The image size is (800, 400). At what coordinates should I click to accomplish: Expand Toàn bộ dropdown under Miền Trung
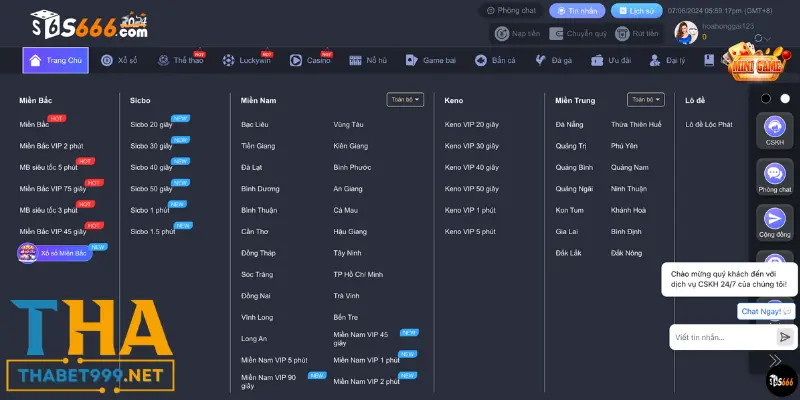tap(645, 100)
